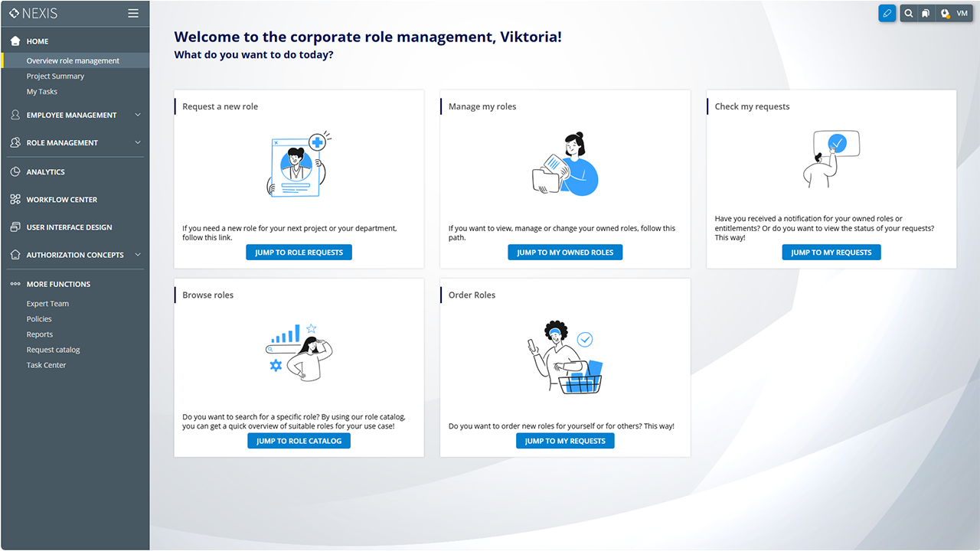Viewport: 980px width, 551px height.
Task: Click the User Interface Design icon
Action: [x=15, y=227]
